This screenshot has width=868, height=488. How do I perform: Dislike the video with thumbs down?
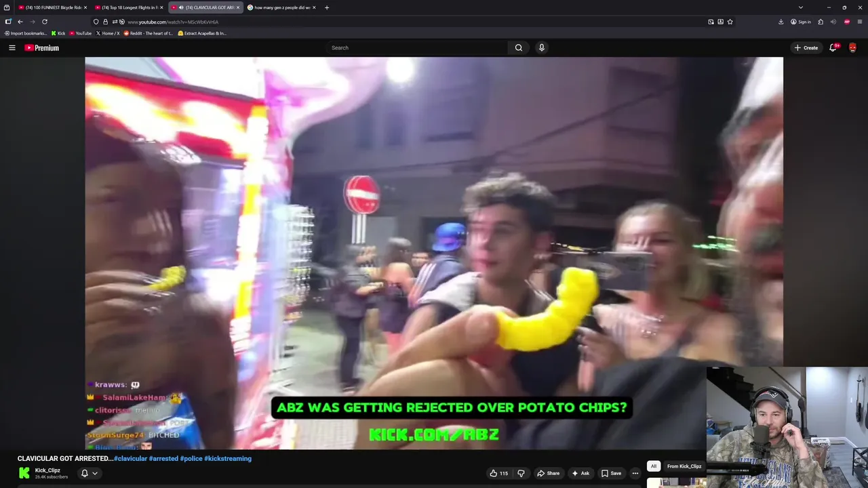[521, 473]
